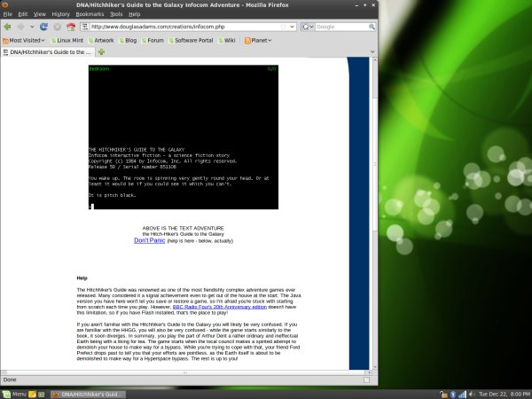Select the DNA/Hitchhiker's Guide tab
Image resolution: width=532 pixels, height=399 pixels.
(48, 52)
